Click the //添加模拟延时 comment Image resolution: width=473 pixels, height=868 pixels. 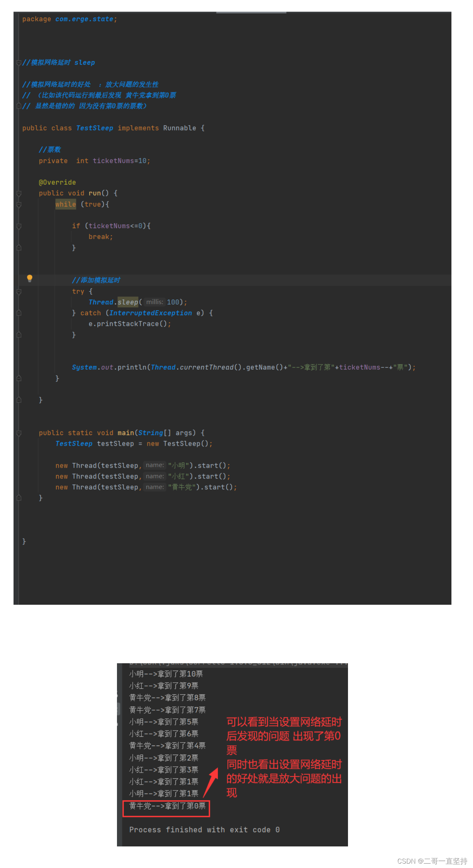click(96, 280)
